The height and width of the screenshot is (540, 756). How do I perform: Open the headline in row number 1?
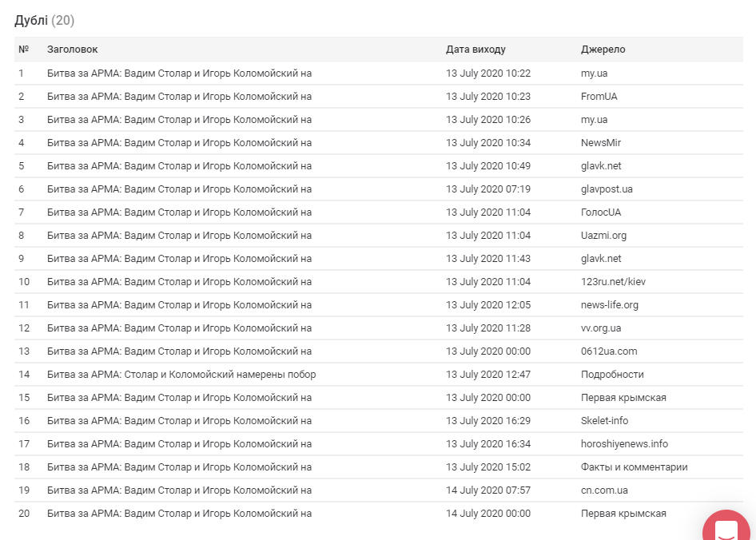pyautogui.click(x=179, y=73)
